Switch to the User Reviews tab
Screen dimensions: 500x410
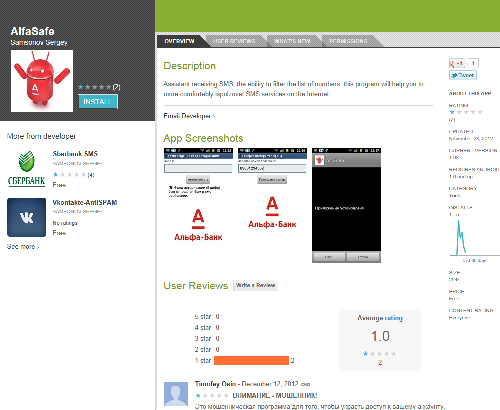coord(234,41)
